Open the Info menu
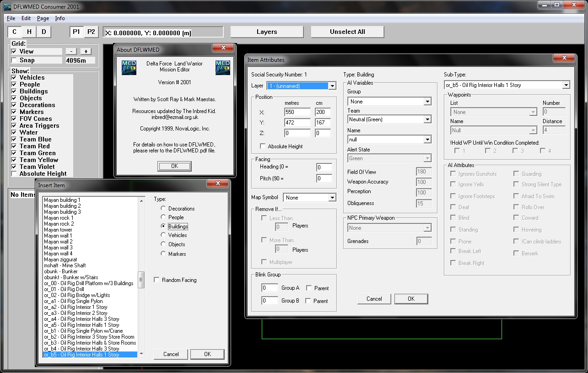The image size is (588, 373). click(x=60, y=18)
